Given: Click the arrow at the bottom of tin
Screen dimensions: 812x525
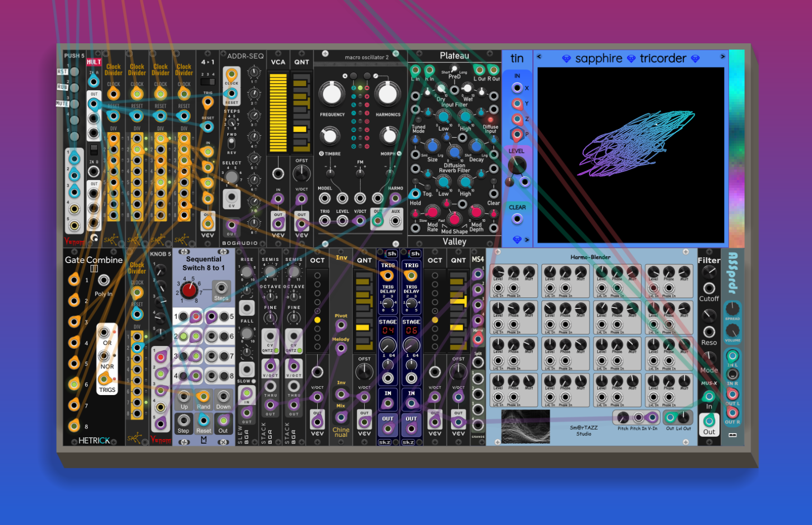Looking at the screenshot, I should [527, 240].
